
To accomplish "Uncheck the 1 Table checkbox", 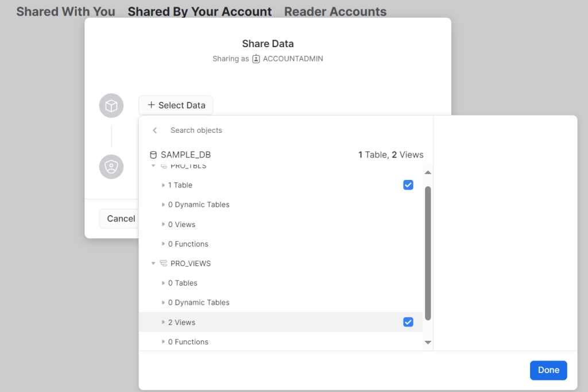I will point(408,185).
